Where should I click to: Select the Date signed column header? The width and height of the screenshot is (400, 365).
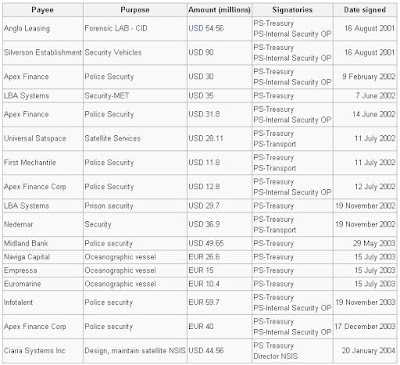365,10
